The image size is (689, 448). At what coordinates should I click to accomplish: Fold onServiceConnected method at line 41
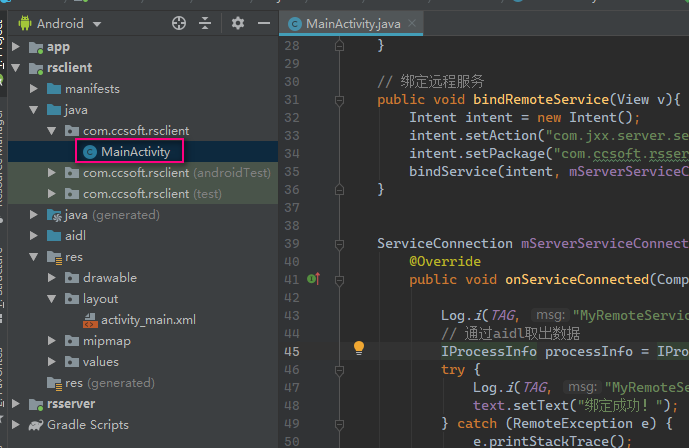pos(339,280)
